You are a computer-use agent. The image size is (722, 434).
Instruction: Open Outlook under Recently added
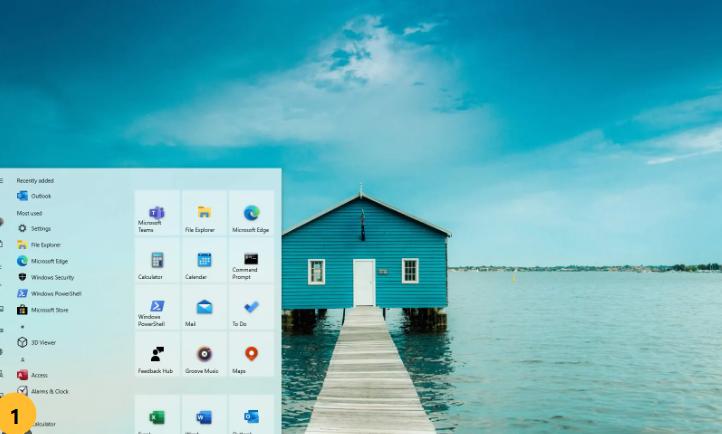point(34,196)
